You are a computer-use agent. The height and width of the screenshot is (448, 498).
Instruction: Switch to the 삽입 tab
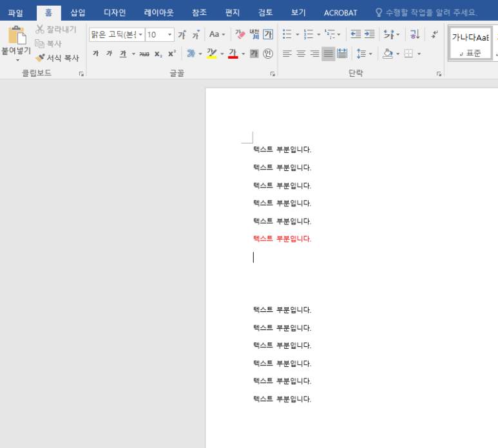tap(78, 13)
